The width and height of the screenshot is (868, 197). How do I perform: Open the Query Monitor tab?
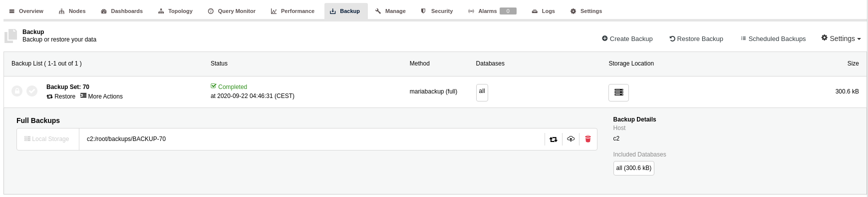pyautogui.click(x=232, y=11)
